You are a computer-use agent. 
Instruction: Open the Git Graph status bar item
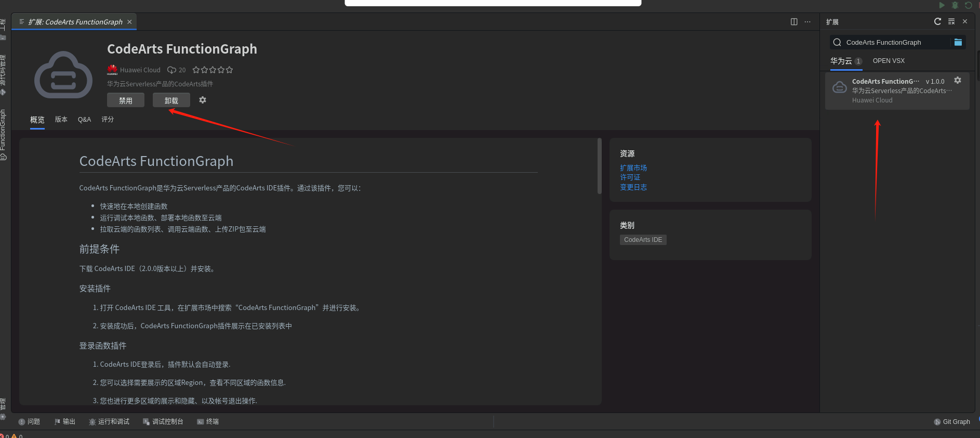(x=952, y=422)
